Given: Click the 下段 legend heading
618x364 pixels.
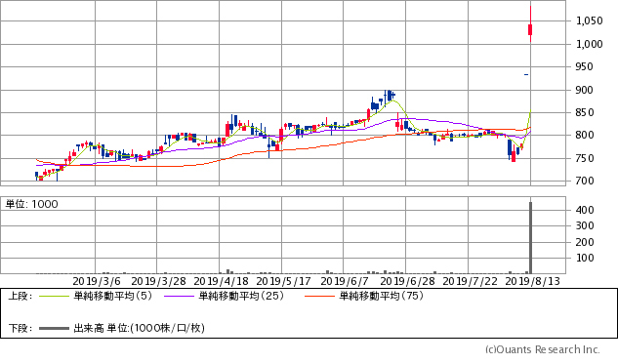Looking at the screenshot, I should (x=21, y=328).
